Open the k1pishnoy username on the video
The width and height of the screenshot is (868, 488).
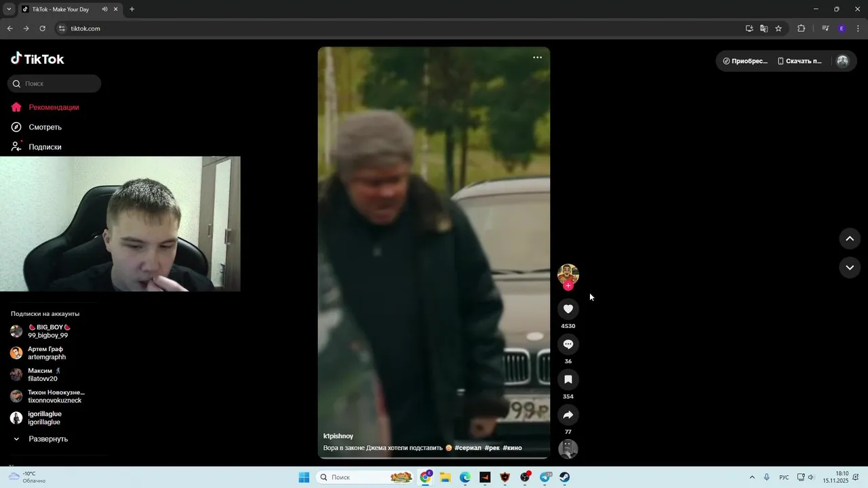point(338,436)
